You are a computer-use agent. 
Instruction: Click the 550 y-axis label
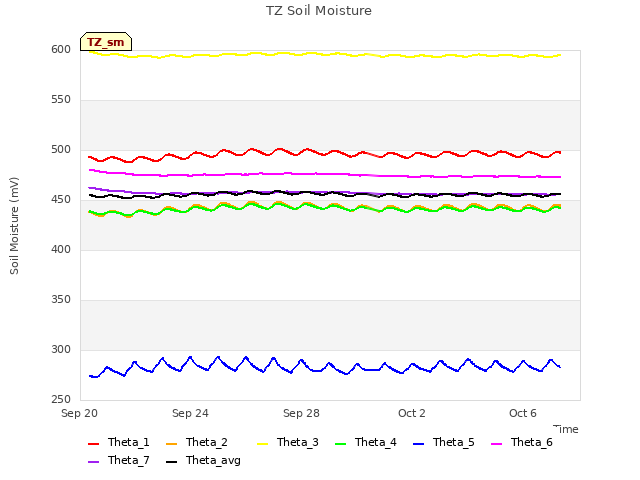pyautogui.click(x=61, y=100)
